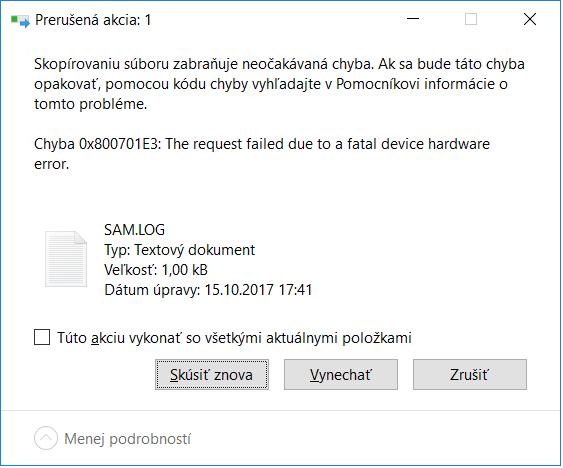Click the Typ: Textový dokument line
This screenshot has height=468, width=563.
(x=180, y=250)
